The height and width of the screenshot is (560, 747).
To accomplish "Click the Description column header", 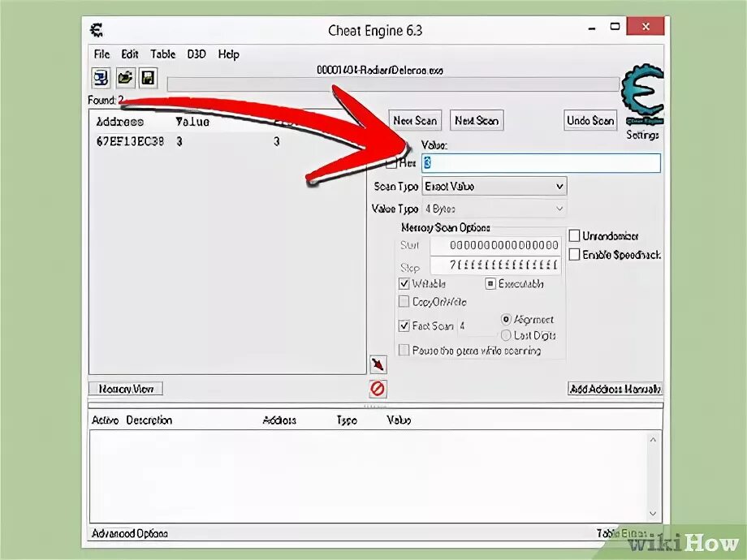I will pyautogui.click(x=149, y=420).
